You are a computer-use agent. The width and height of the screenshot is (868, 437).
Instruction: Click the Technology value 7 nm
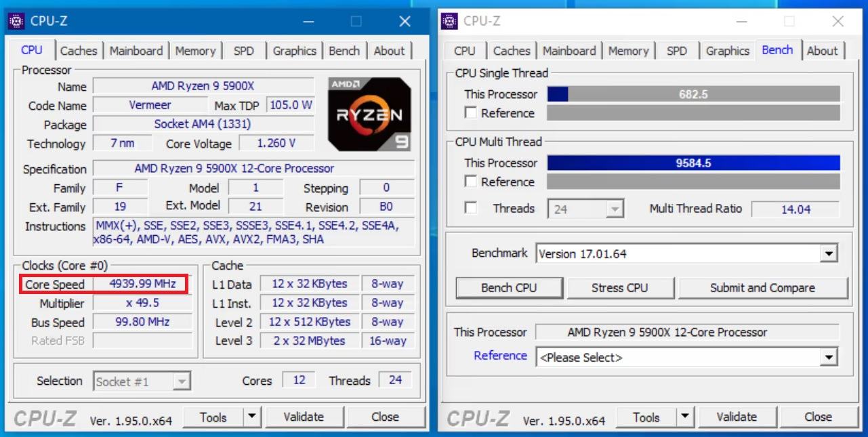click(x=122, y=143)
